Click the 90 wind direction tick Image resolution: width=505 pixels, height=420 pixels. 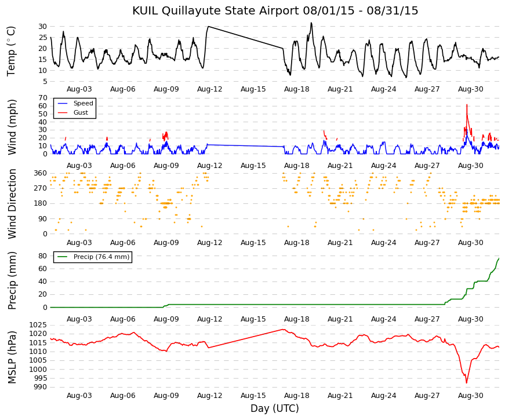(x=43, y=219)
